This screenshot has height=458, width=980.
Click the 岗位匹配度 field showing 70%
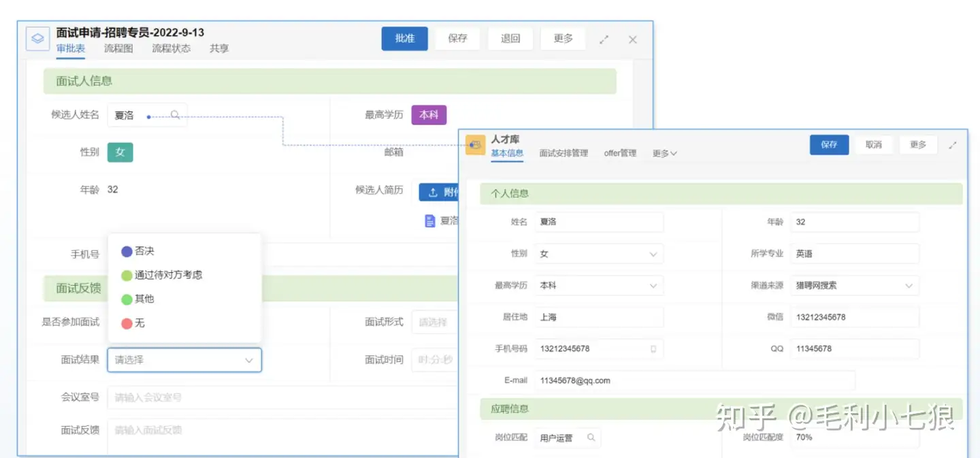(x=855, y=437)
